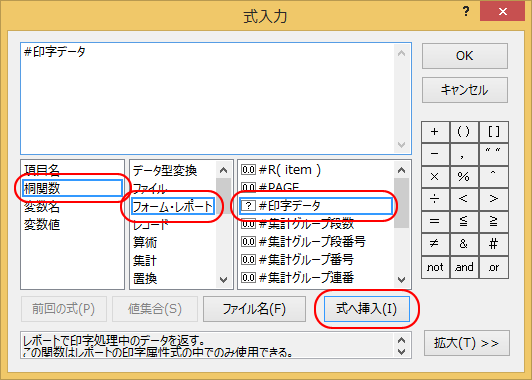Insert the square brackets [ ] operator
Image resolution: width=532 pixels, height=380 pixels.
(493, 132)
